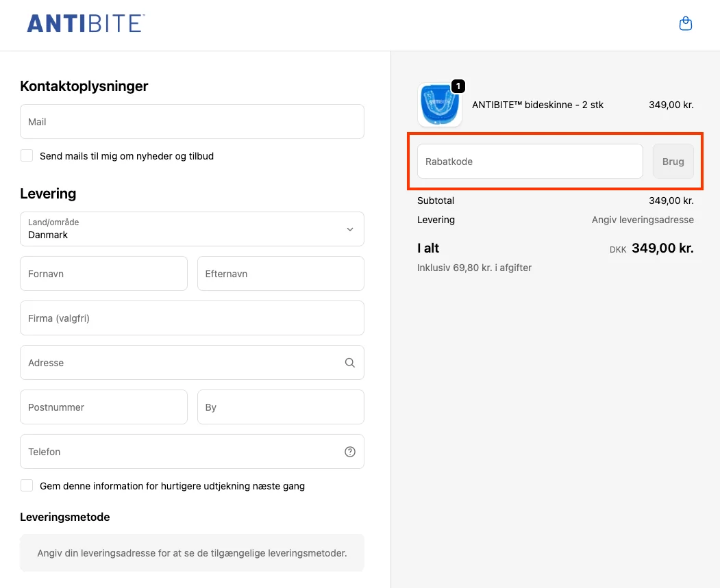720x588 pixels.
Task: Expand the chevron on the country dropdown
Action: coord(349,229)
